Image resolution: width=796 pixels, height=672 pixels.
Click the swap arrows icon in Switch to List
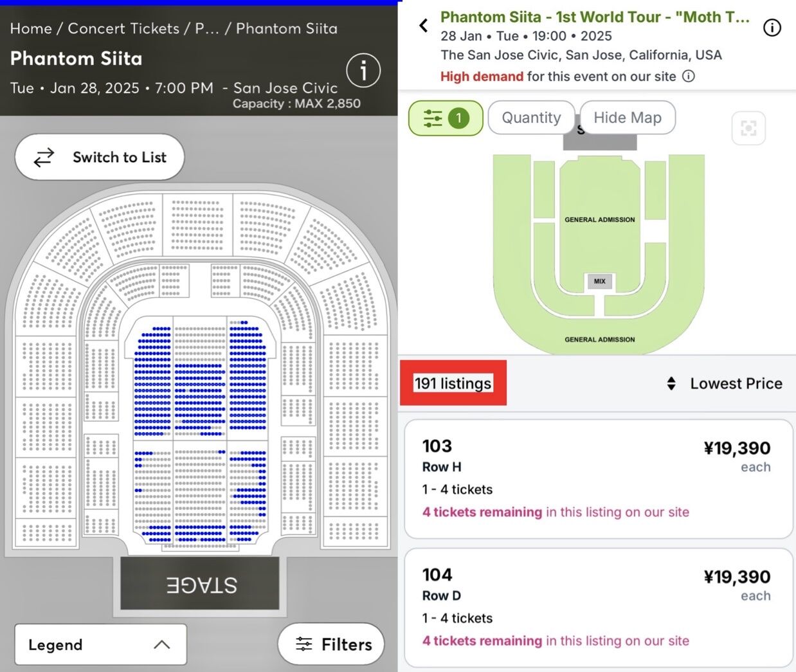44,158
